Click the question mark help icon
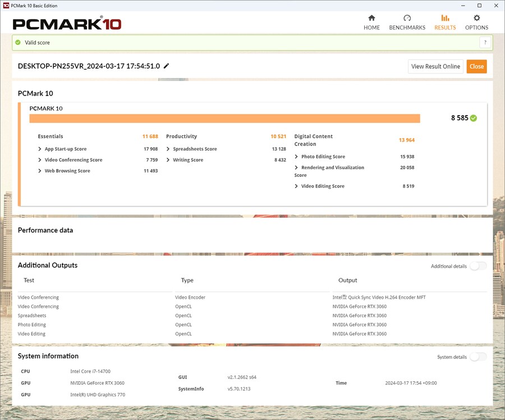 [x=485, y=43]
